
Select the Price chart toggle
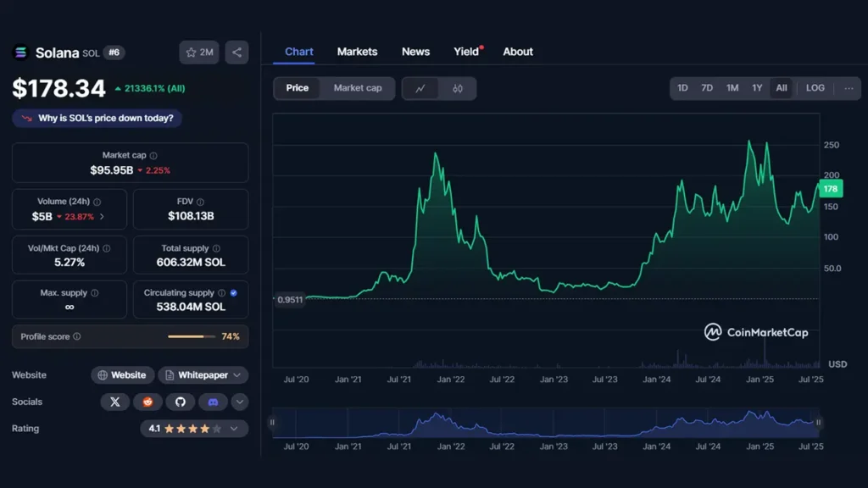tap(298, 88)
